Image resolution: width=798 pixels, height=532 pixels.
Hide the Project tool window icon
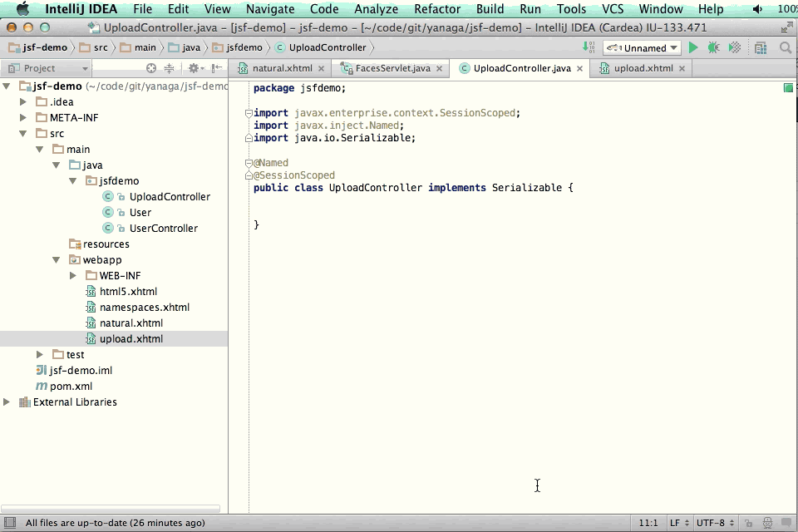tap(217, 68)
